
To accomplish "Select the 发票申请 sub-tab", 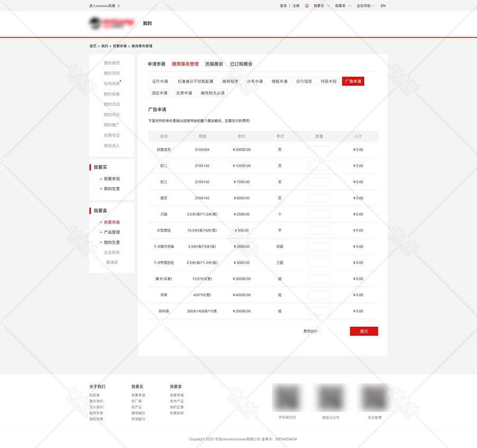I will click(184, 93).
